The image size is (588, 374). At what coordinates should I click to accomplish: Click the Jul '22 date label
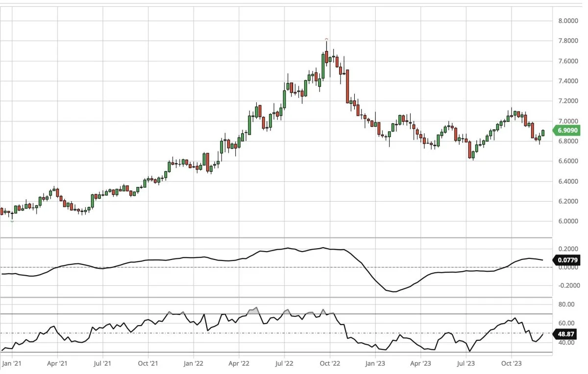pyautogui.click(x=284, y=364)
